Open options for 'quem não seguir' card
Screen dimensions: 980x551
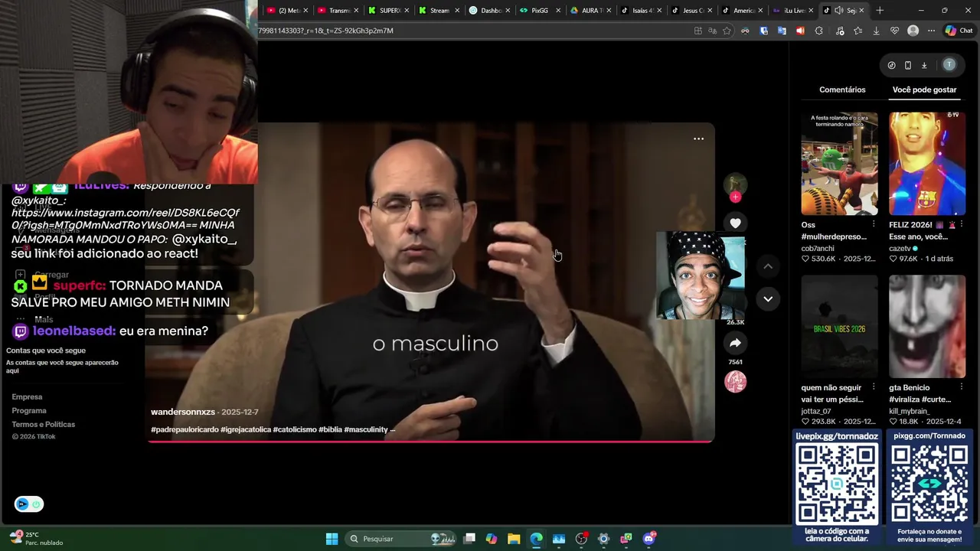[x=874, y=388]
